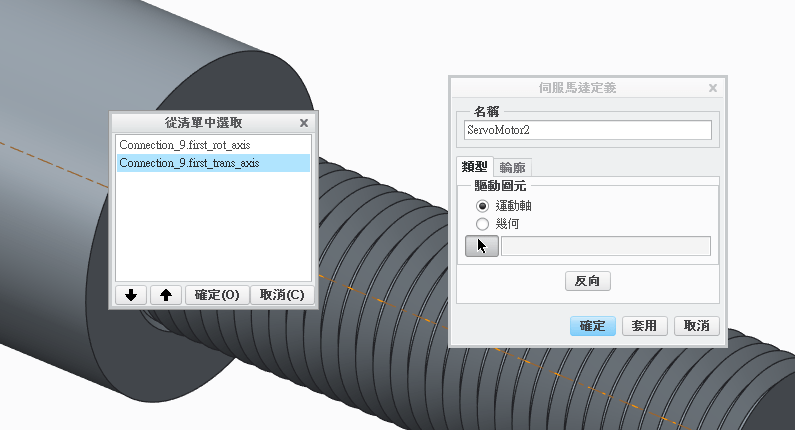Select the 運動軸 radio button
The image size is (795, 430).
tap(483, 205)
